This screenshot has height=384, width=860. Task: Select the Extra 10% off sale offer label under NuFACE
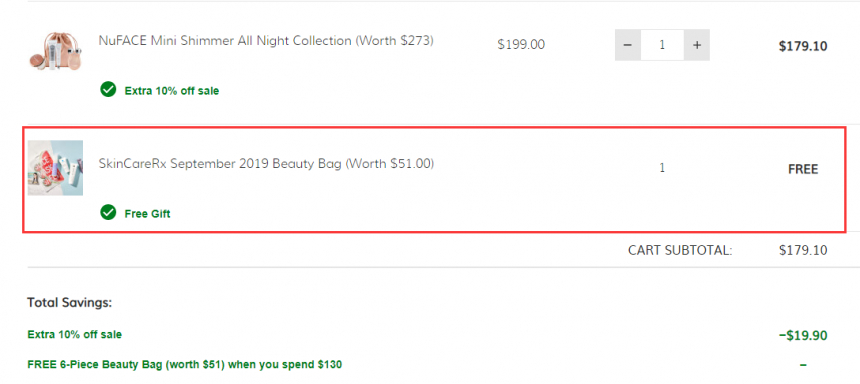(172, 91)
